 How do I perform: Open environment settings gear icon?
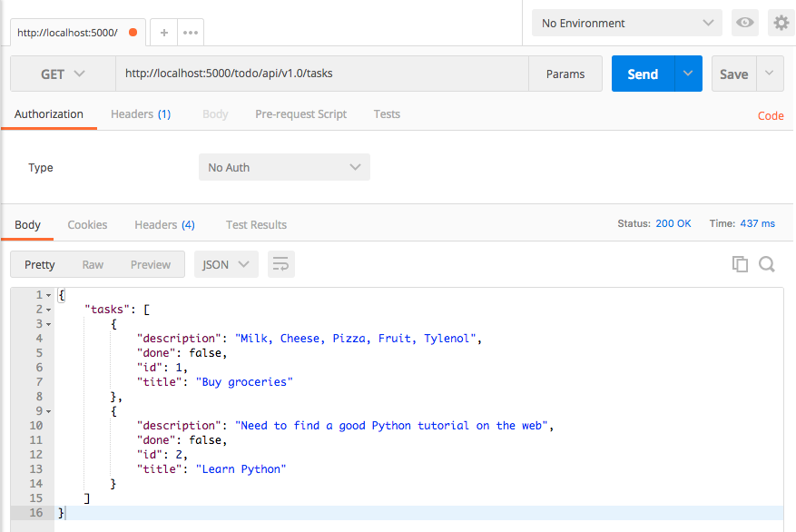point(781,23)
